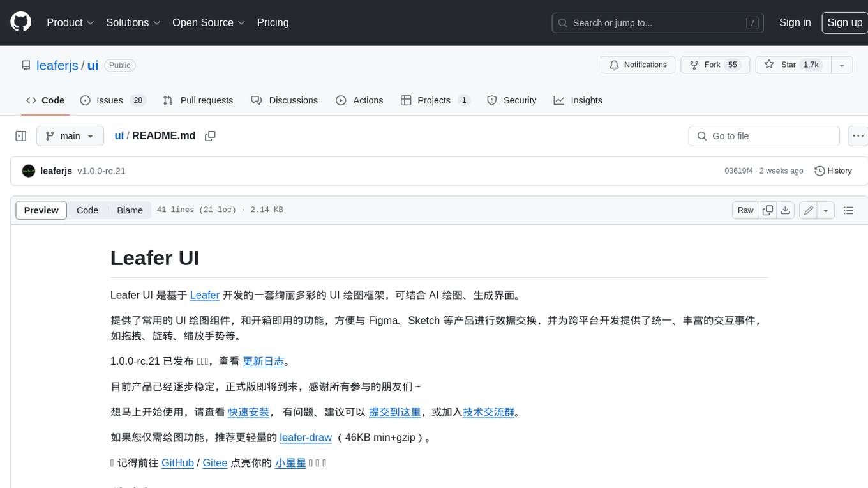Switch to the Blame view
This screenshot has width=868, height=488.
[x=130, y=210]
